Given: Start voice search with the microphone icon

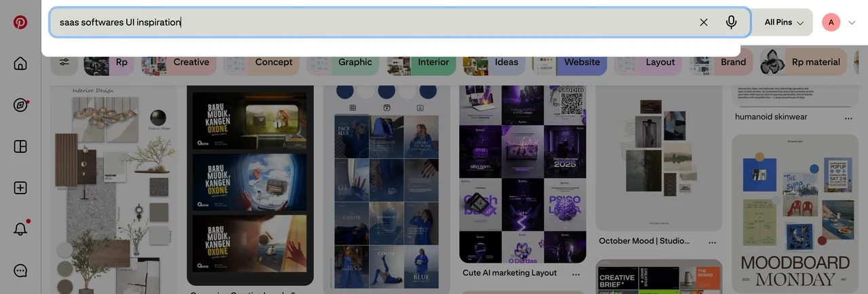Looking at the screenshot, I should point(731,22).
